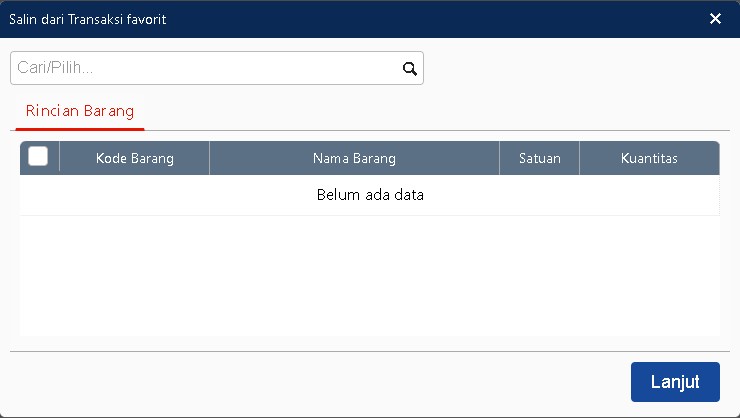Click the magnifier search icon
Image resolution: width=740 pixels, height=418 pixels.
(x=408, y=69)
